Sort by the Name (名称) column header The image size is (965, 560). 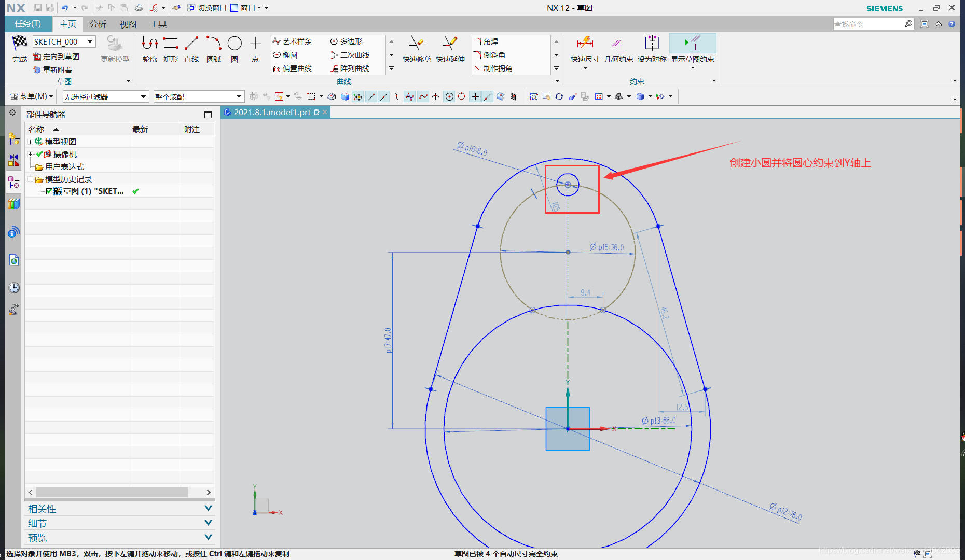click(77, 129)
